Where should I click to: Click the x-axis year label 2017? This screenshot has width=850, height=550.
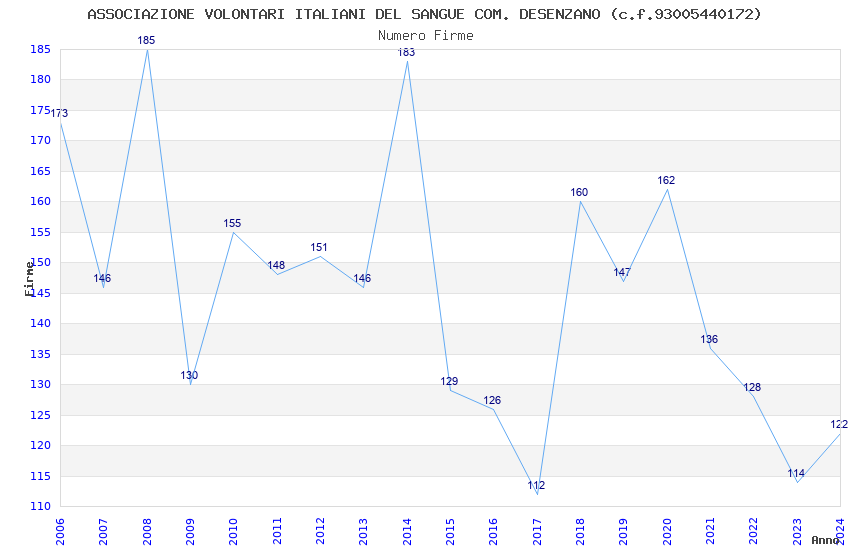point(537,531)
